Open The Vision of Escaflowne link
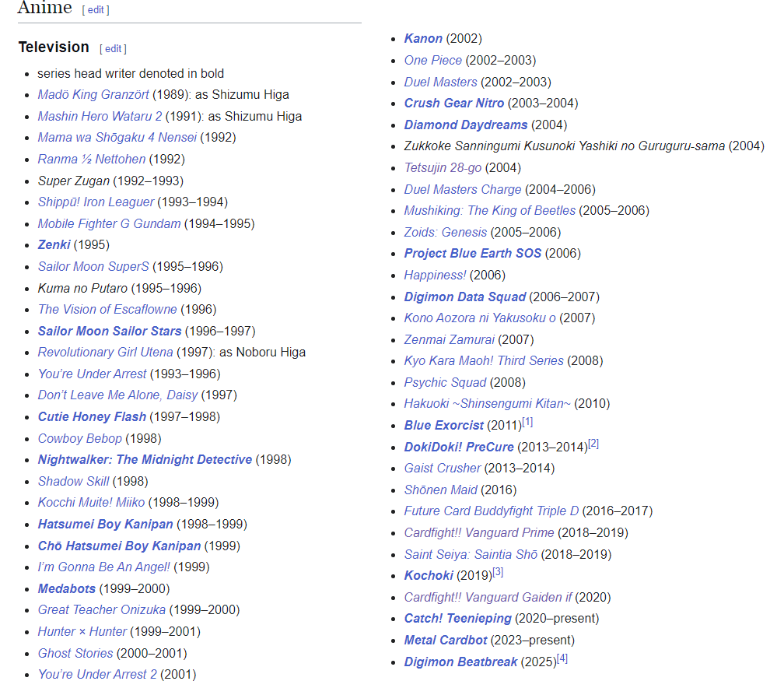 pyautogui.click(x=107, y=309)
